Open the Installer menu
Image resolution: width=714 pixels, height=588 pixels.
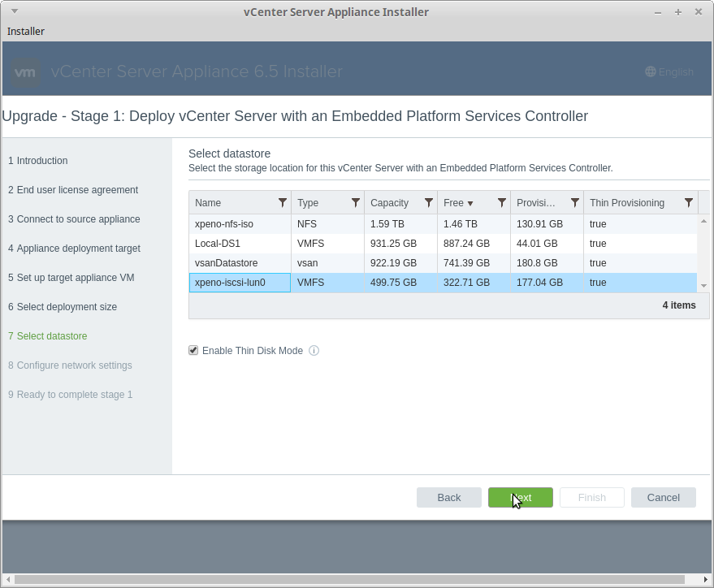pyautogui.click(x=26, y=32)
